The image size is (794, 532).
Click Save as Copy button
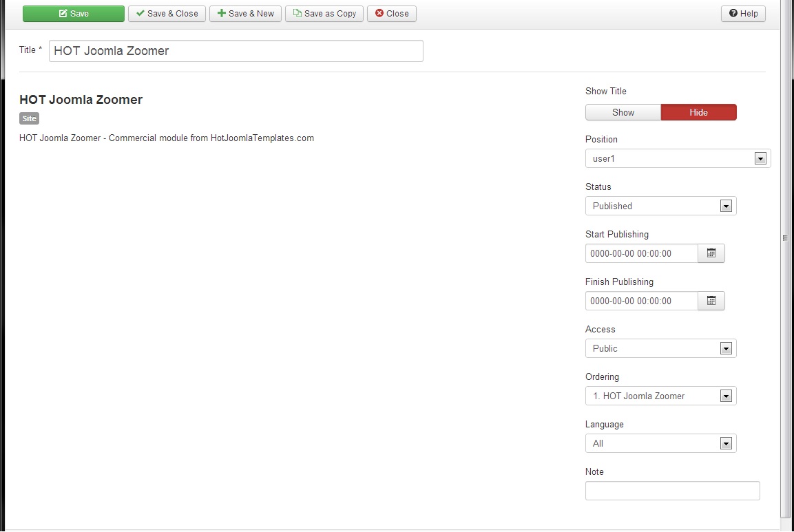tap(324, 14)
